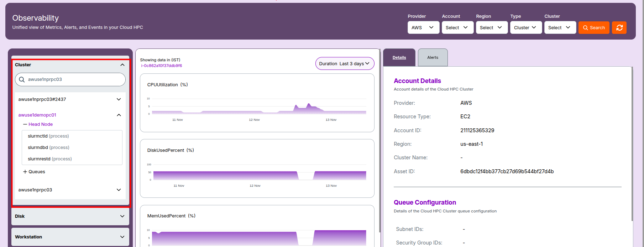Click the Region value us-east-1
Viewport: 644px width, 247px height.
tap(471, 144)
